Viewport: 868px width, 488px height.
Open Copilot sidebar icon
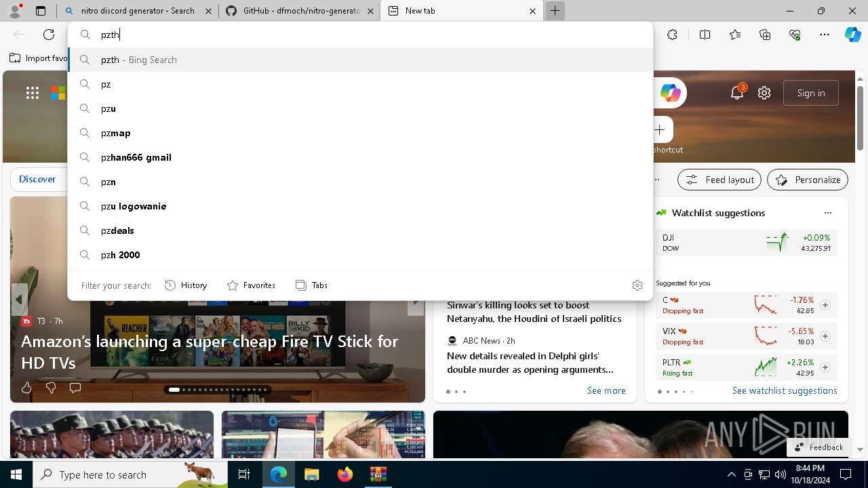(x=852, y=35)
